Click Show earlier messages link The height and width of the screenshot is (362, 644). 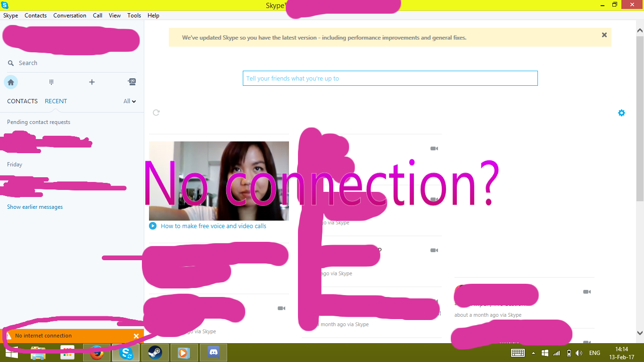tap(35, 207)
